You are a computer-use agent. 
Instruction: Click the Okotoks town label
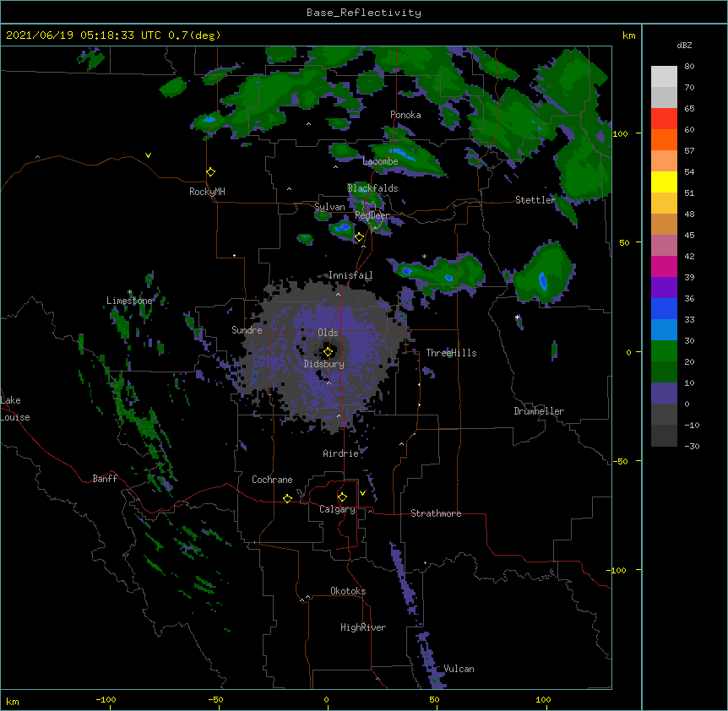[348, 591]
